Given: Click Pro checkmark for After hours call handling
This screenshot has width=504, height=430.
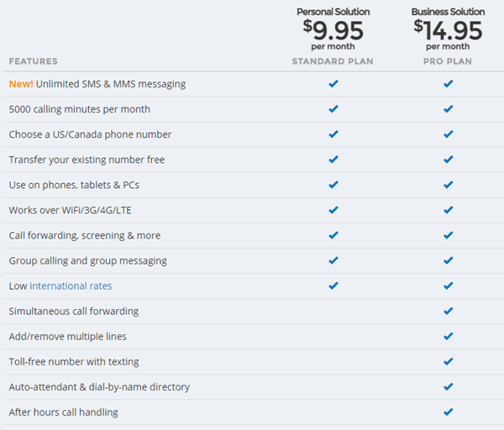Looking at the screenshot, I should coord(448,412).
